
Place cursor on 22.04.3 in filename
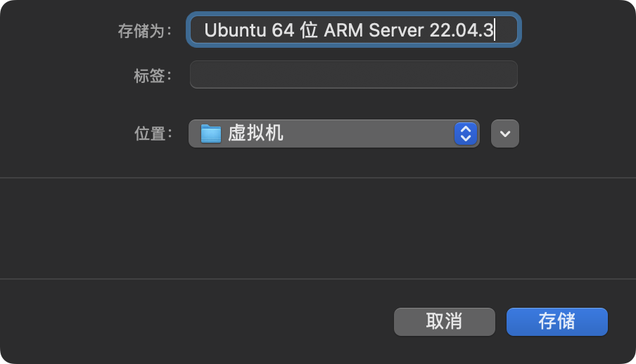[x=462, y=30]
